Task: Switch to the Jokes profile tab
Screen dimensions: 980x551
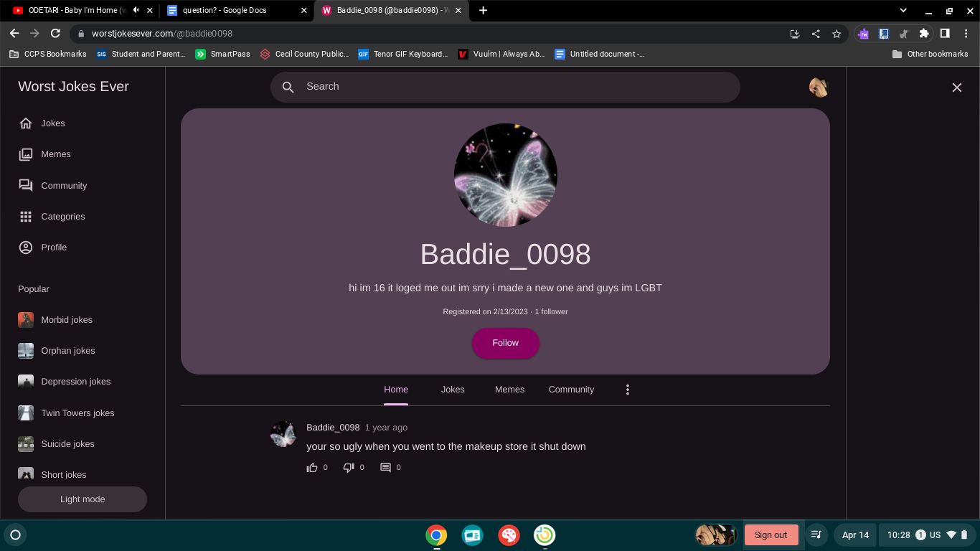Action: tap(453, 390)
